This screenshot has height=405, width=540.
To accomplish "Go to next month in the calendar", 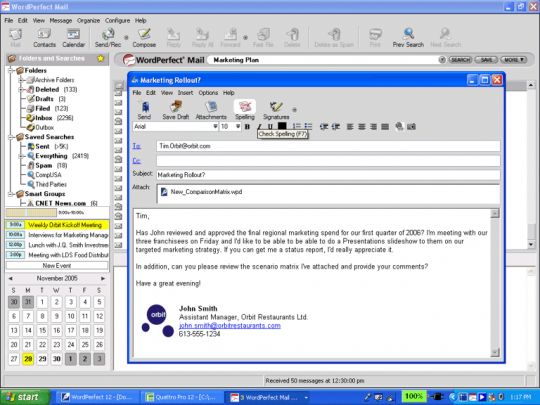I will point(103,278).
